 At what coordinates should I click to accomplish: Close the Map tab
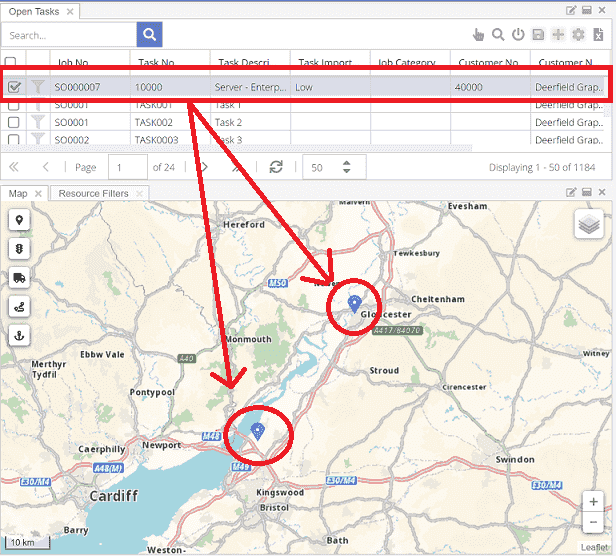pyautogui.click(x=38, y=193)
